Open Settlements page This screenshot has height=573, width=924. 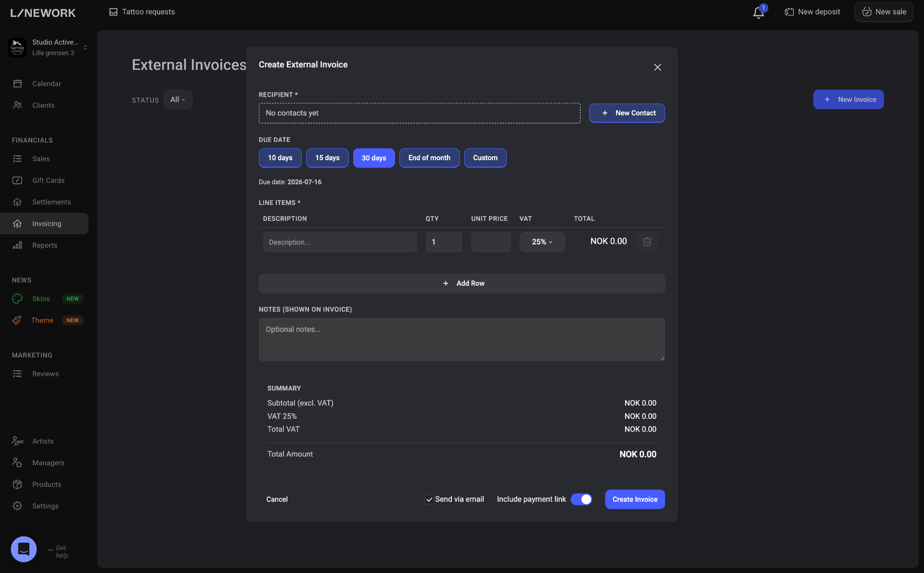point(44,202)
